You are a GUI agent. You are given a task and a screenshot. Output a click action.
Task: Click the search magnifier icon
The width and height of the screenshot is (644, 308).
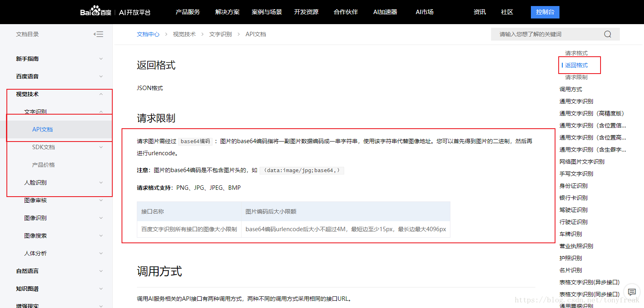(608, 34)
